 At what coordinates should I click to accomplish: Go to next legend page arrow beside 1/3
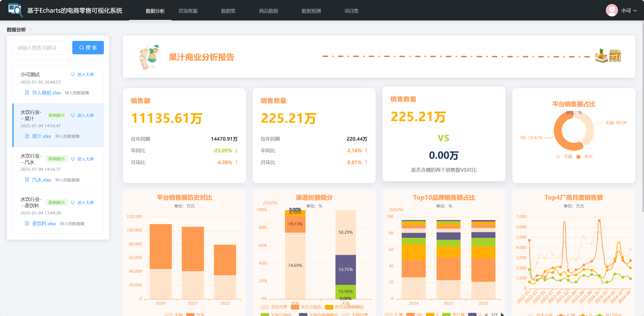(x=502, y=314)
